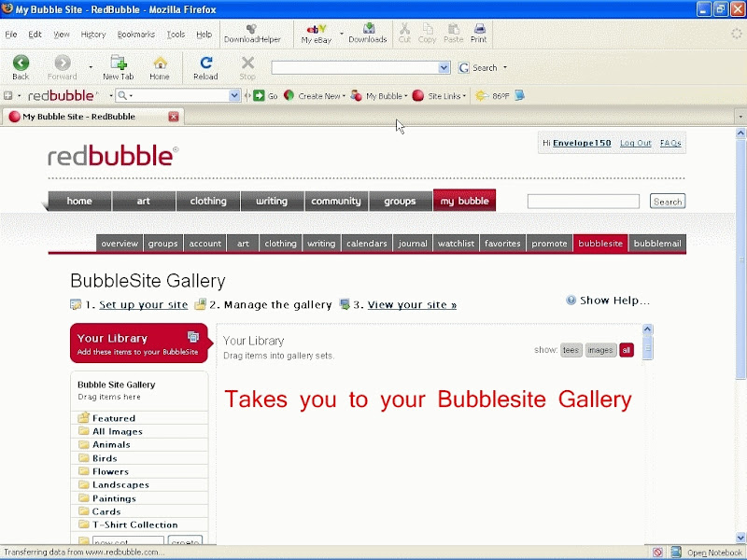Open the File menu
The image size is (747, 560).
click(11, 35)
